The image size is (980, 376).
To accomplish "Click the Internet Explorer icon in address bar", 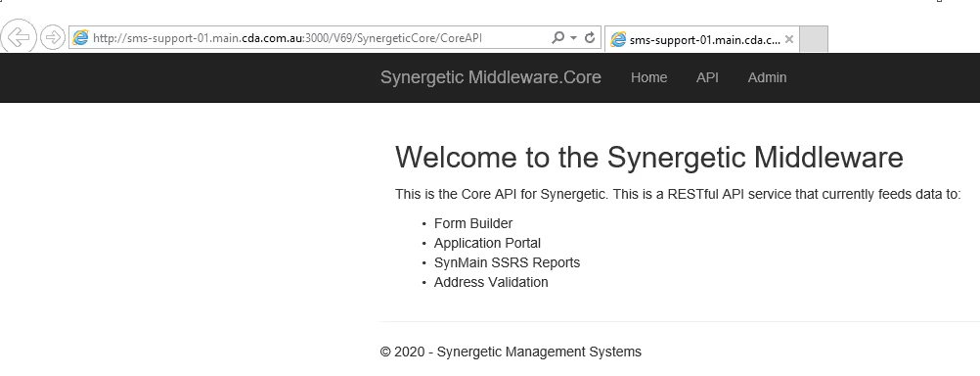I will click(80, 37).
